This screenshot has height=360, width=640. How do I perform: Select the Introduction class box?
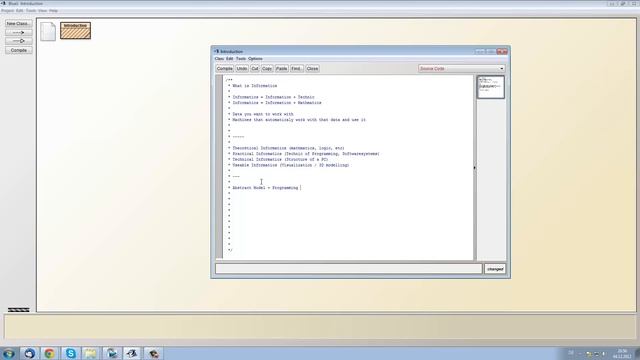click(x=76, y=31)
